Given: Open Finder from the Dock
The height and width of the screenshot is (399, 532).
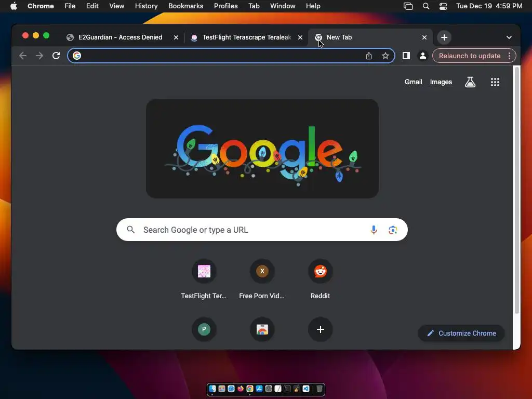Looking at the screenshot, I should [x=212, y=389].
